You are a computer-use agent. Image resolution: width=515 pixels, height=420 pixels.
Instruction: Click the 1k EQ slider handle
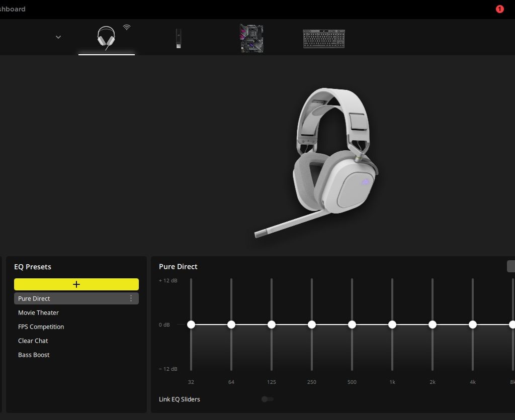click(392, 325)
